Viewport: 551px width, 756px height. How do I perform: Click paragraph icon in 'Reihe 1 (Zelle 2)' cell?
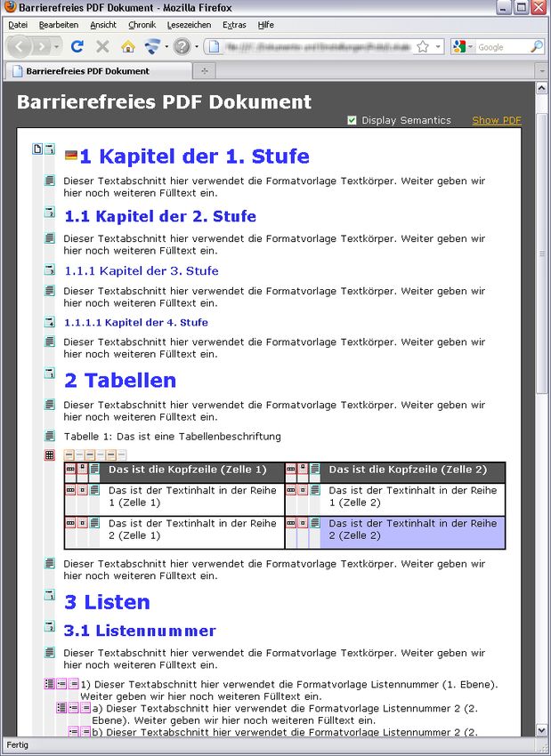click(315, 490)
